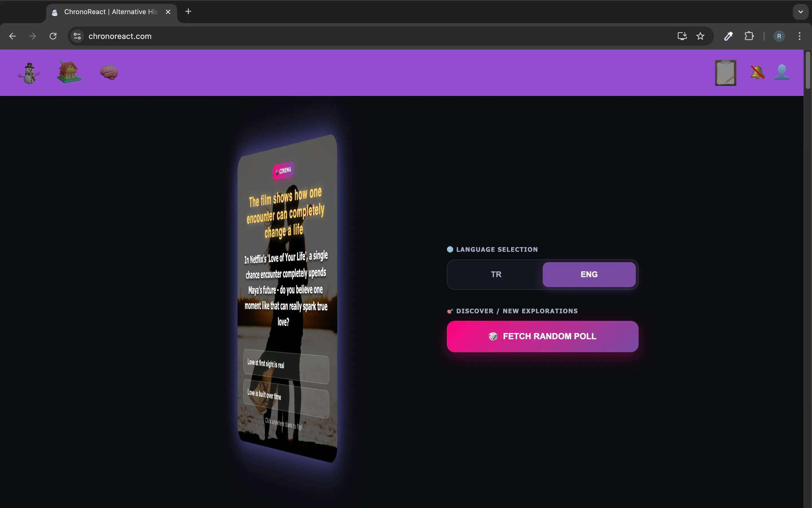This screenshot has height=508, width=812.
Task: Click the page vertical scrollbar thumb
Action: point(808,70)
